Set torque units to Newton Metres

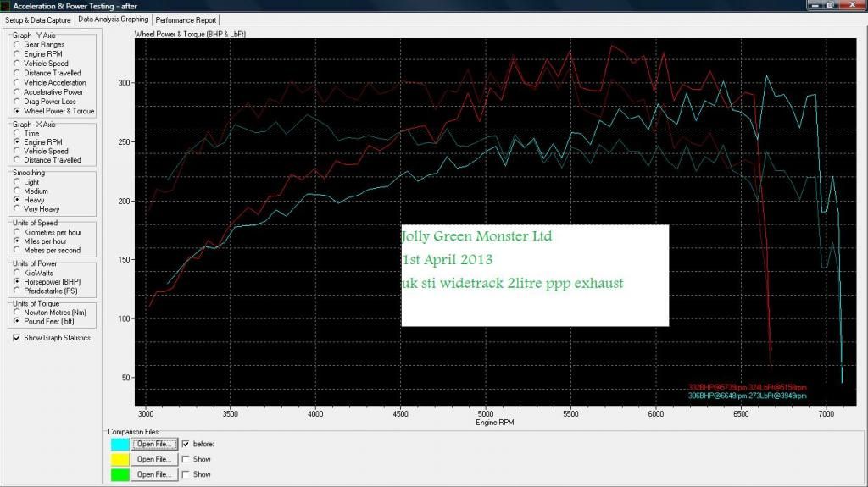pos(17,313)
